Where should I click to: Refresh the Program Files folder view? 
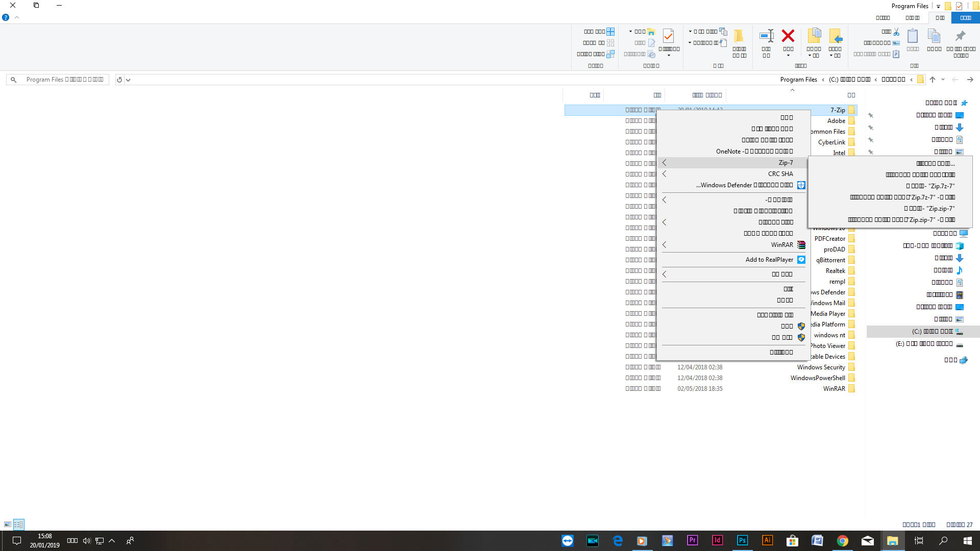pyautogui.click(x=119, y=80)
